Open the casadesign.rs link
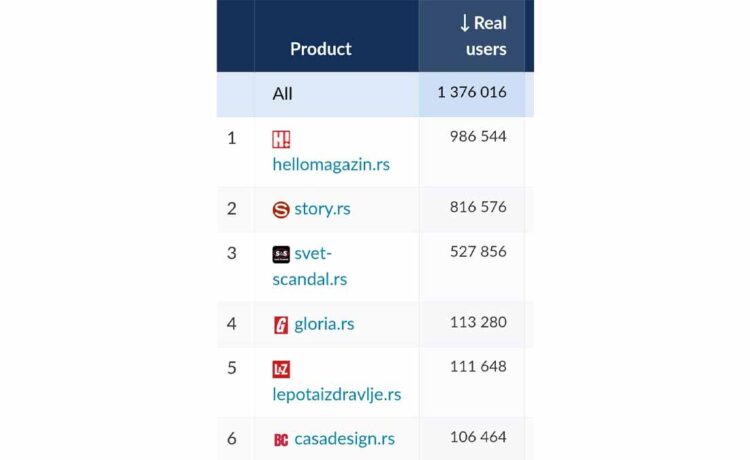 [345, 439]
